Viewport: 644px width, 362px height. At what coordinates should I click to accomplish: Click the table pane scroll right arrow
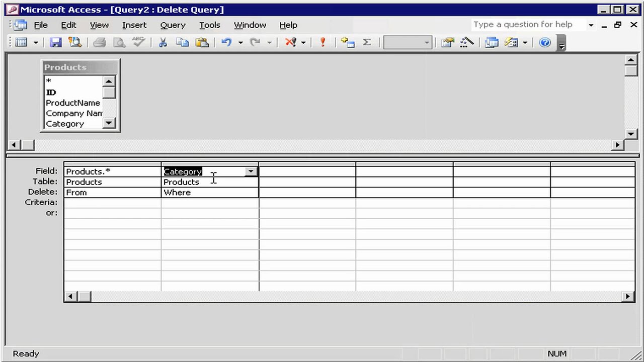[x=618, y=145]
